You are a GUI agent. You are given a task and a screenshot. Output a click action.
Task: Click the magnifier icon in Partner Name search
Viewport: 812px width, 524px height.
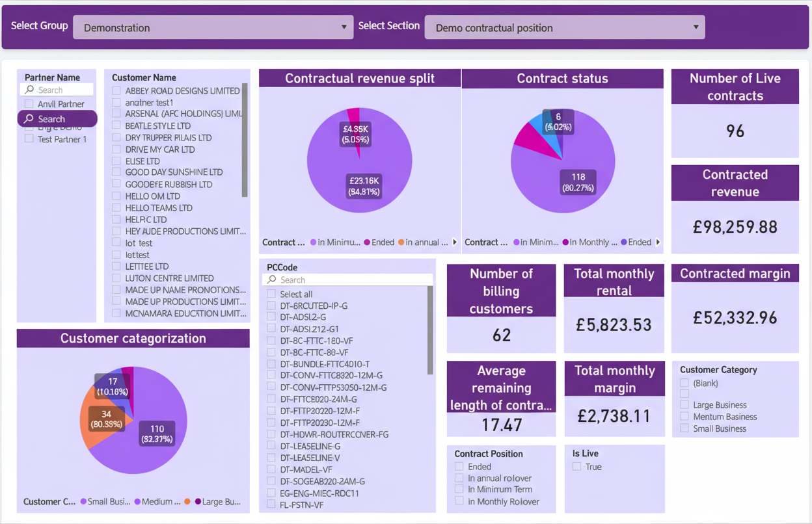[x=29, y=90]
